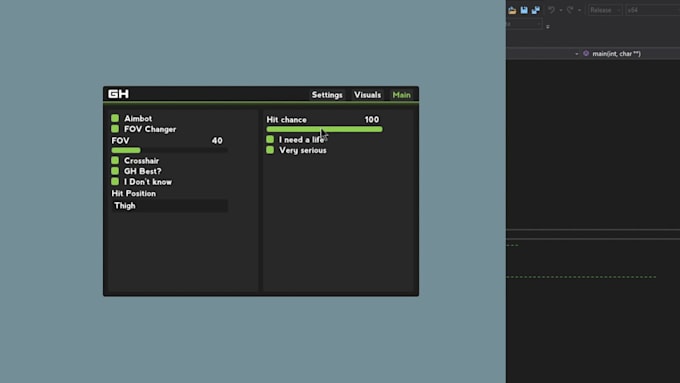
Task: Expand the Undo history dropdown arrow
Action: (560, 10)
